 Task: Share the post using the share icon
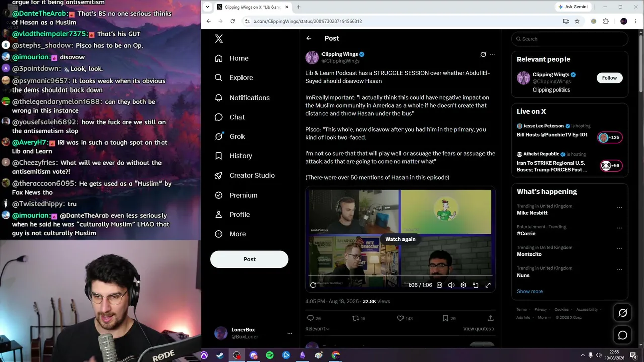point(491,318)
